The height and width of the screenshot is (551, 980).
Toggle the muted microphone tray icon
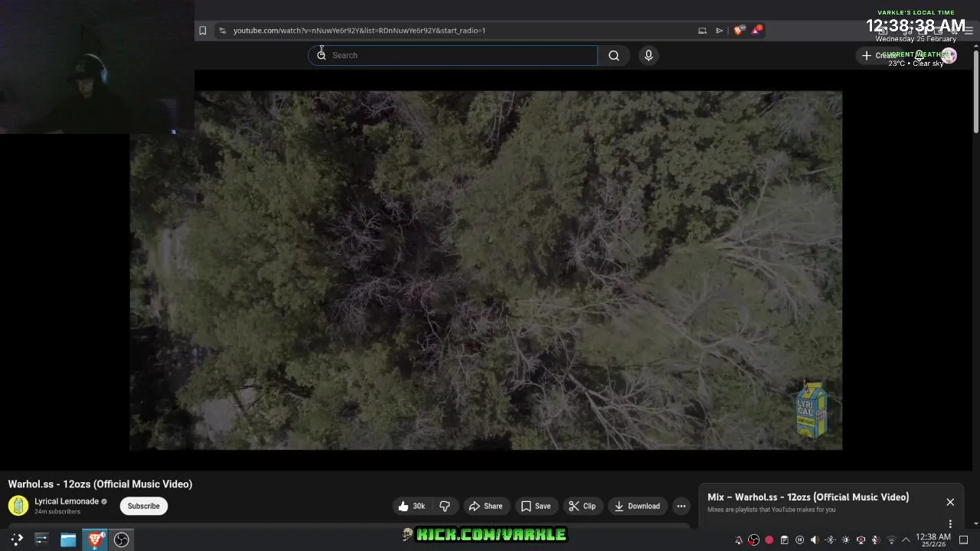[x=875, y=540]
